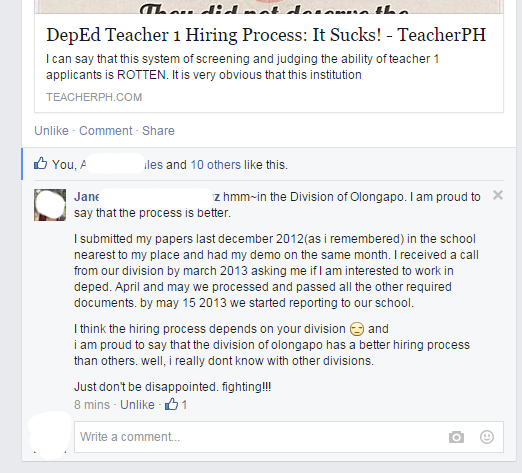The width and height of the screenshot is (522, 473).
Task: Click the article preview image at the top
Action: coord(269,7)
